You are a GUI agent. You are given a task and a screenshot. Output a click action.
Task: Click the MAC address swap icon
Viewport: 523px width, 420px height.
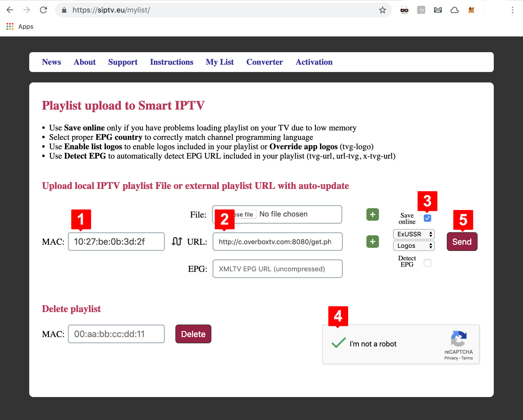(x=177, y=241)
